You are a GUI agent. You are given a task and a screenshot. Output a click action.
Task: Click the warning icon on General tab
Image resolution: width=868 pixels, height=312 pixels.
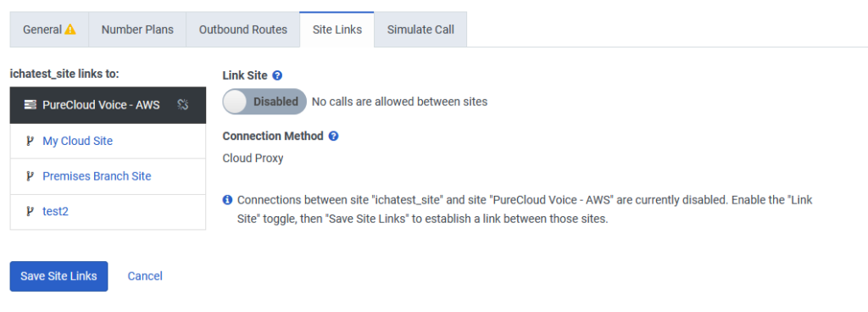[70, 30]
